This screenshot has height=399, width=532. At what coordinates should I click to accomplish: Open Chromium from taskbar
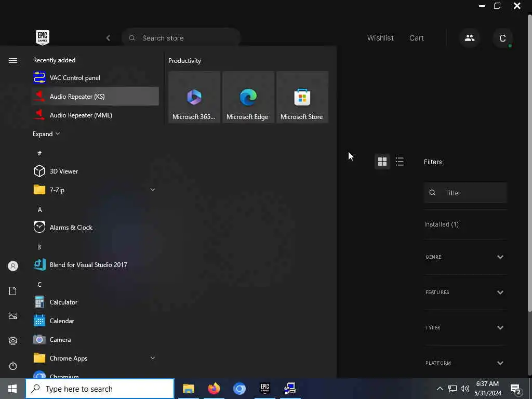click(239, 389)
